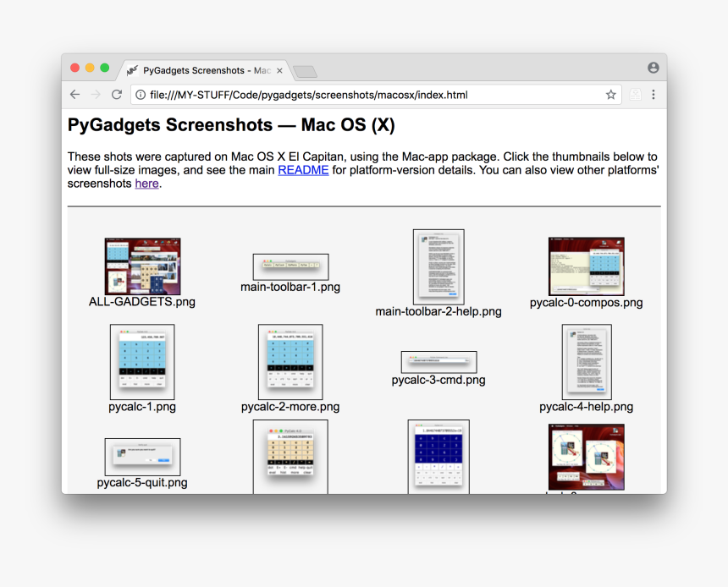The image size is (728, 587).
Task: Open the pycalc-5-quit.png thumbnail
Action: [142, 457]
